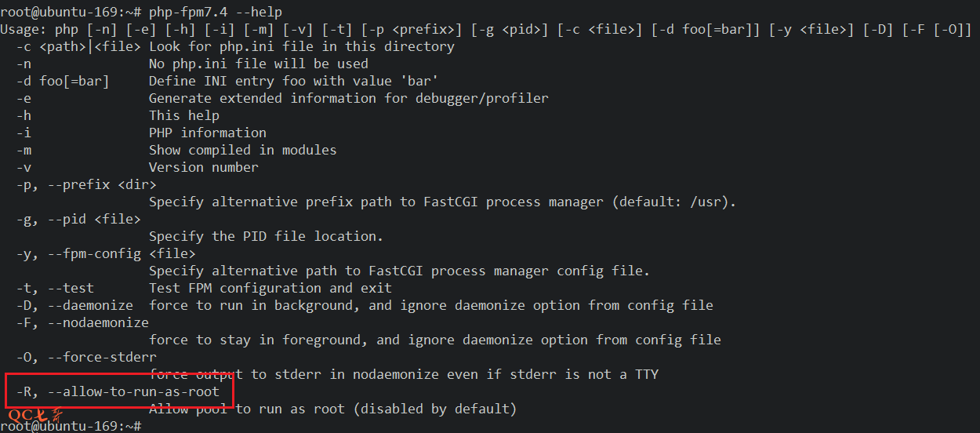The image size is (980, 433).
Task: Click the "Version number" description
Action: coord(203,167)
